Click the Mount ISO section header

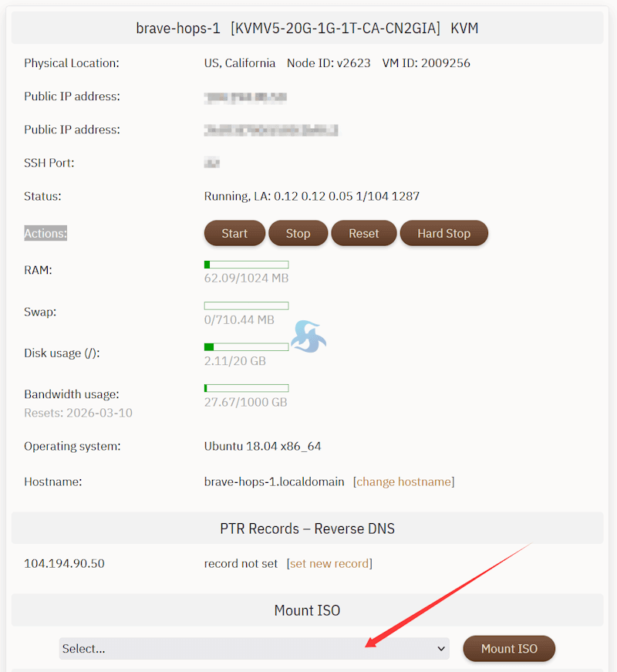(307, 610)
